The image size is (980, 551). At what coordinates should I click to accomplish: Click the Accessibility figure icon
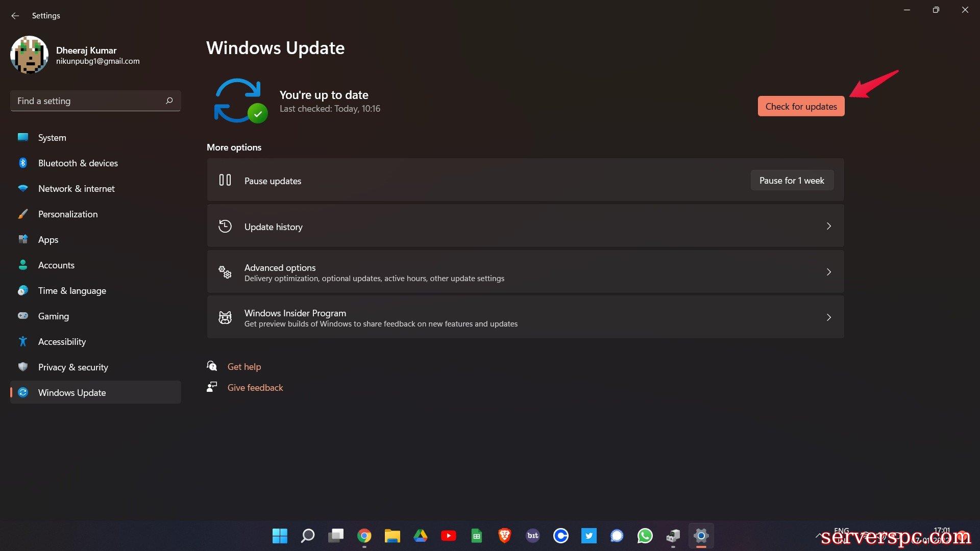[23, 341]
